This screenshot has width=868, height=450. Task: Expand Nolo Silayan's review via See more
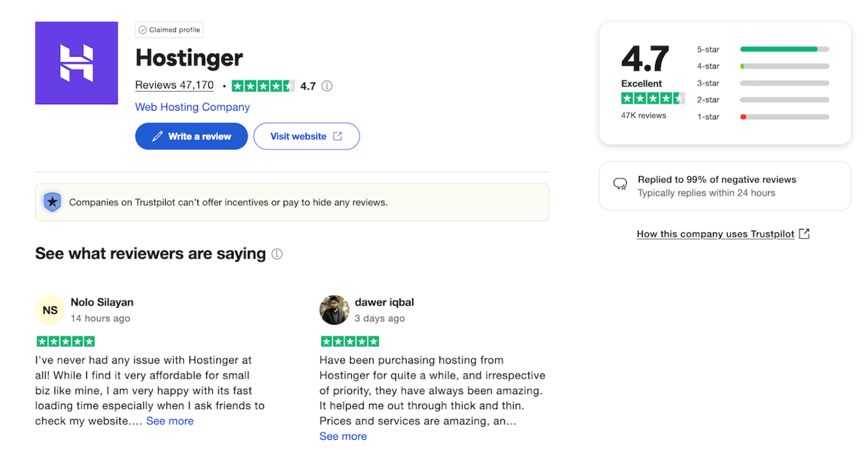coord(170,421)
